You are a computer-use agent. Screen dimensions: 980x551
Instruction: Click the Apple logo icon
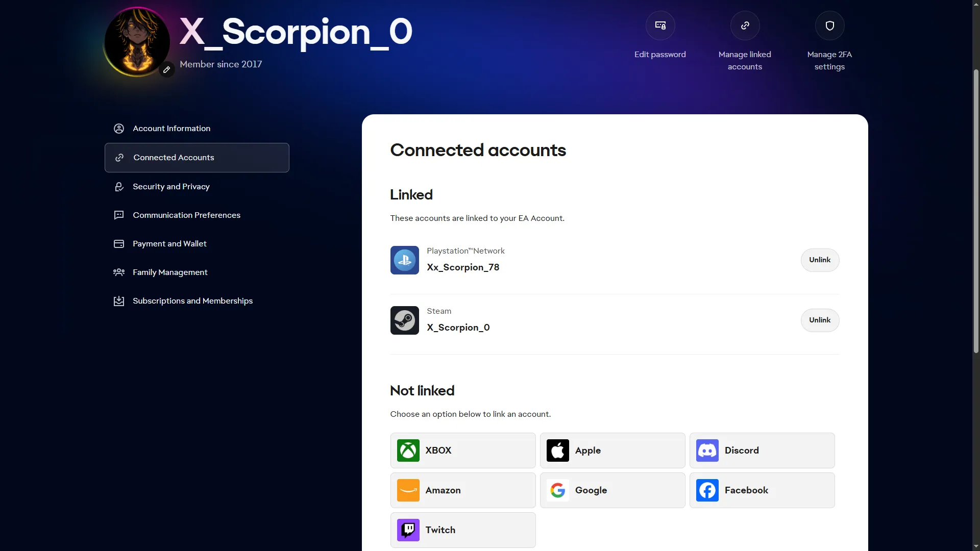(558, 450)
